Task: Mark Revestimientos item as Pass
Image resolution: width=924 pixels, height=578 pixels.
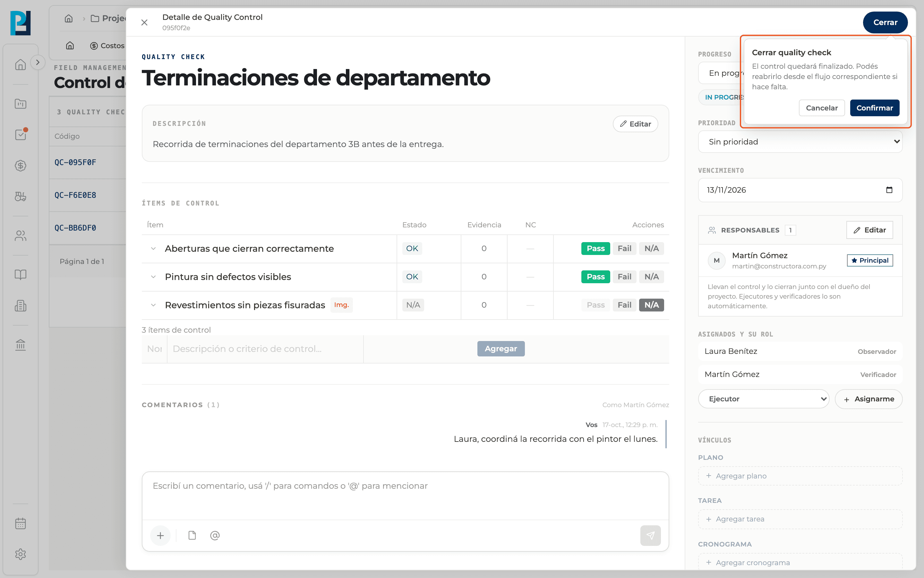Action: tap(596, 305)
